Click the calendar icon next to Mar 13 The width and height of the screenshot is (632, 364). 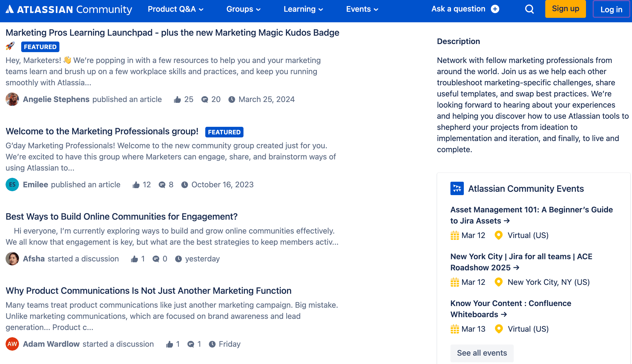[455, 329]
